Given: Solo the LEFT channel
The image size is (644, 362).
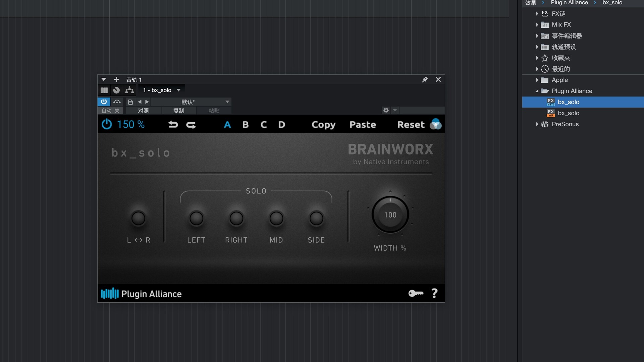Looking at the screenshot, I should (x=196, y=218).
